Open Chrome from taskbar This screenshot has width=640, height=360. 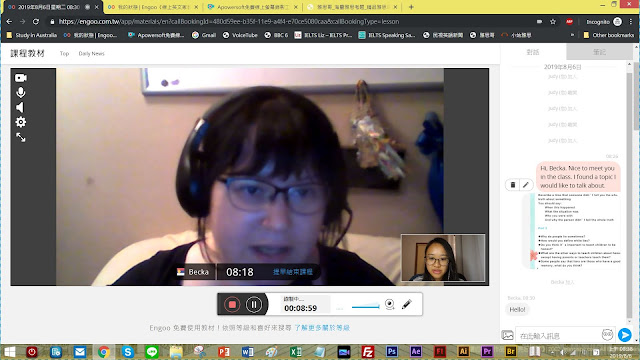pyautogui.click(x=104, y=352)
